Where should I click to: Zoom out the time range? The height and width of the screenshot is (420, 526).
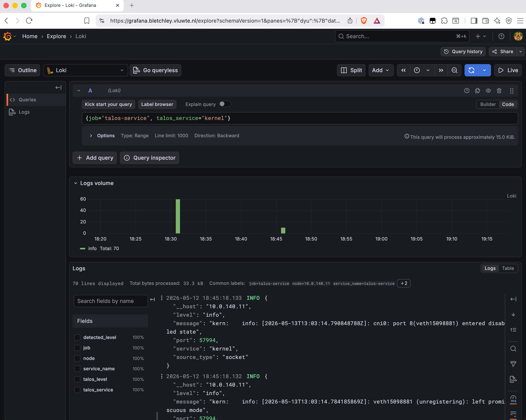(x=454, y=70)
